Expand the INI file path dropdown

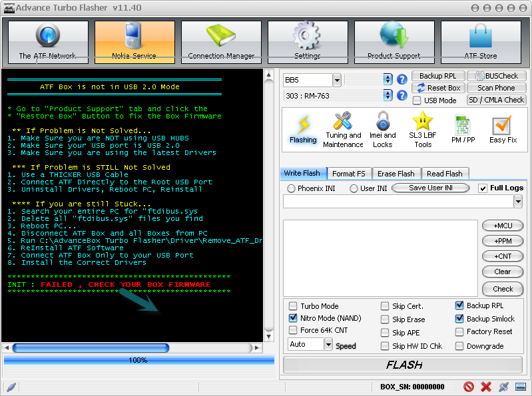(518, 202)
